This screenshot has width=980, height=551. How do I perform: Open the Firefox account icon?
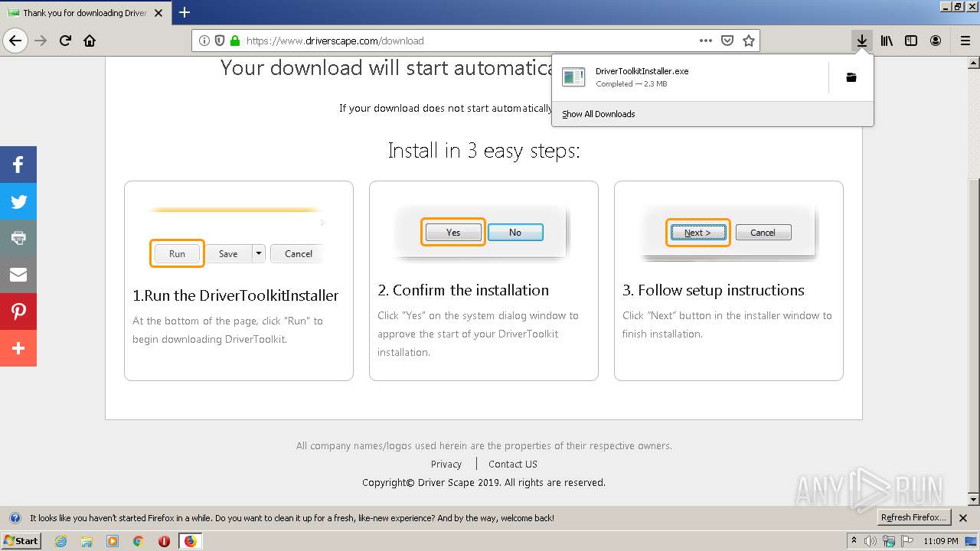pyautogui.click(x=936, y=41)
